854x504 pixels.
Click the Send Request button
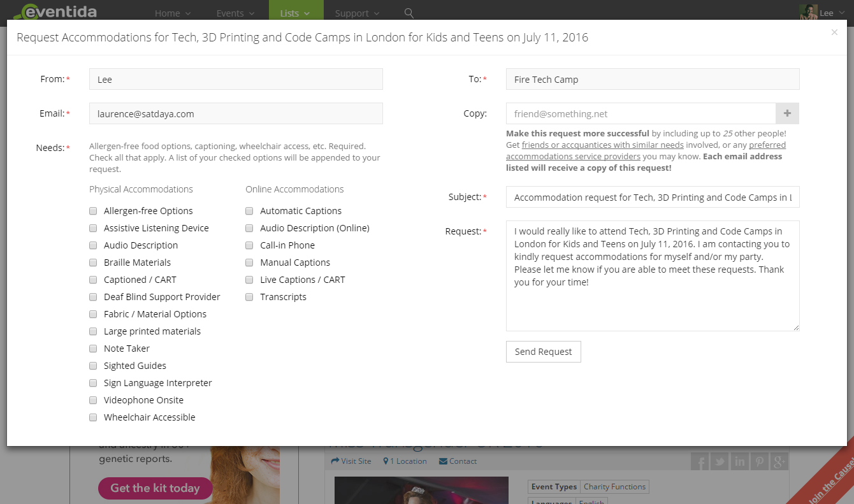click(x=544, y=352)
